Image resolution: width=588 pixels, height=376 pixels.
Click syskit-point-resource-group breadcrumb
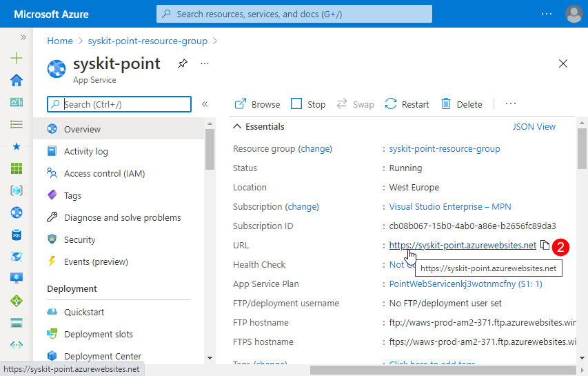(148, 41)
